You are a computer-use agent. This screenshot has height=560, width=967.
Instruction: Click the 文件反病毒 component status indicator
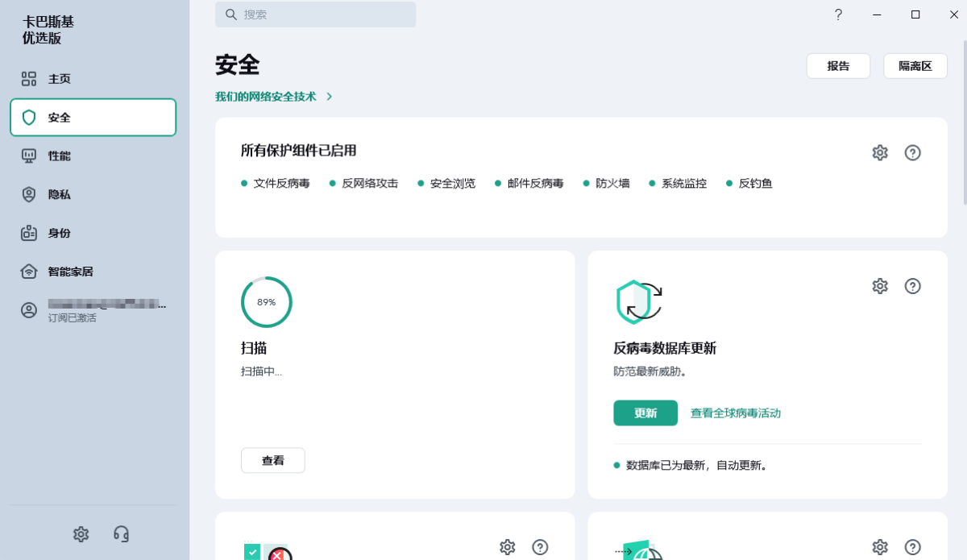pos(243,183)
